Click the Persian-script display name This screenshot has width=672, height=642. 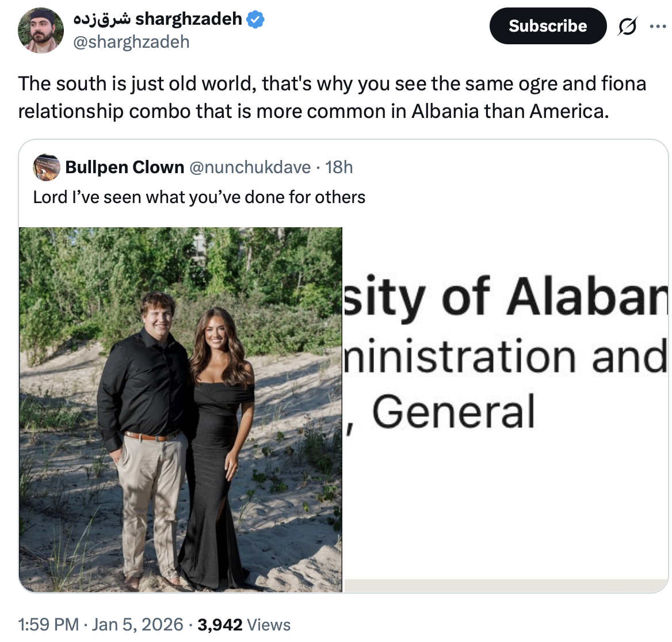coord(102,19)
